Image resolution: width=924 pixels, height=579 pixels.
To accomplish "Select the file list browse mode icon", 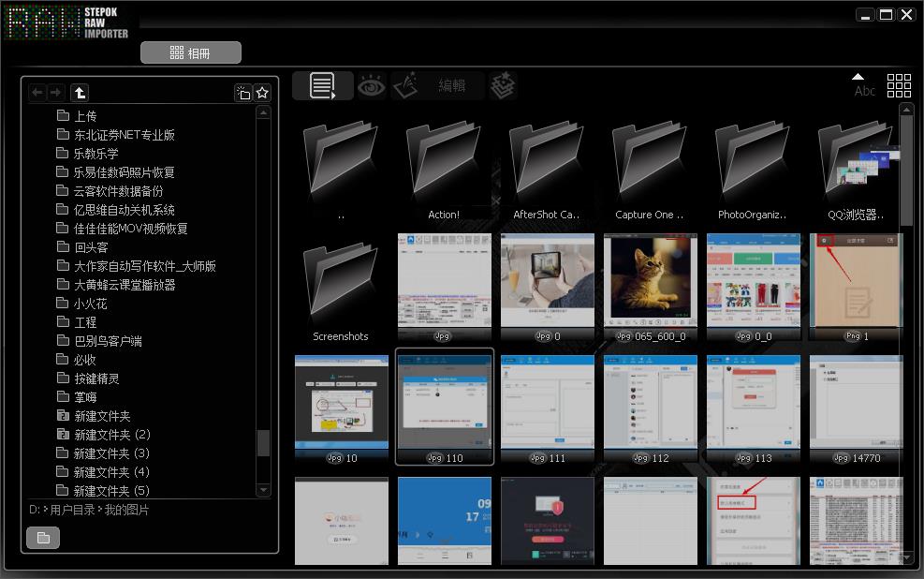I will (322, 86).
